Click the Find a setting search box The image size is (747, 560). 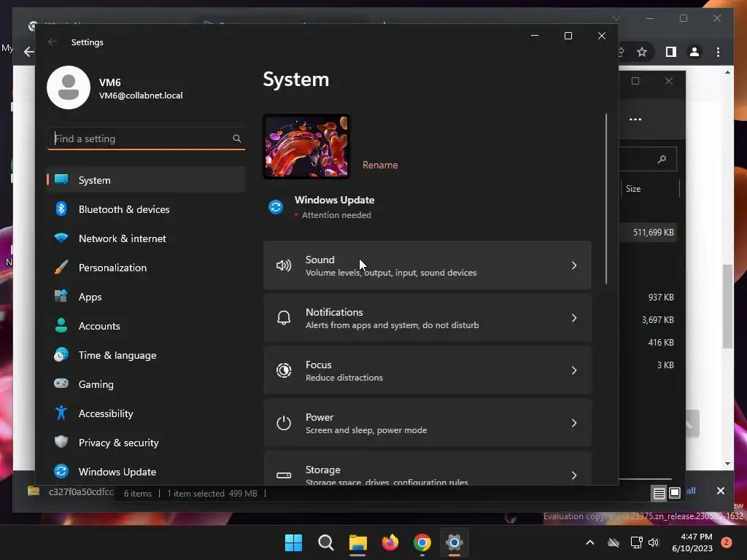(x=146, y=139)
